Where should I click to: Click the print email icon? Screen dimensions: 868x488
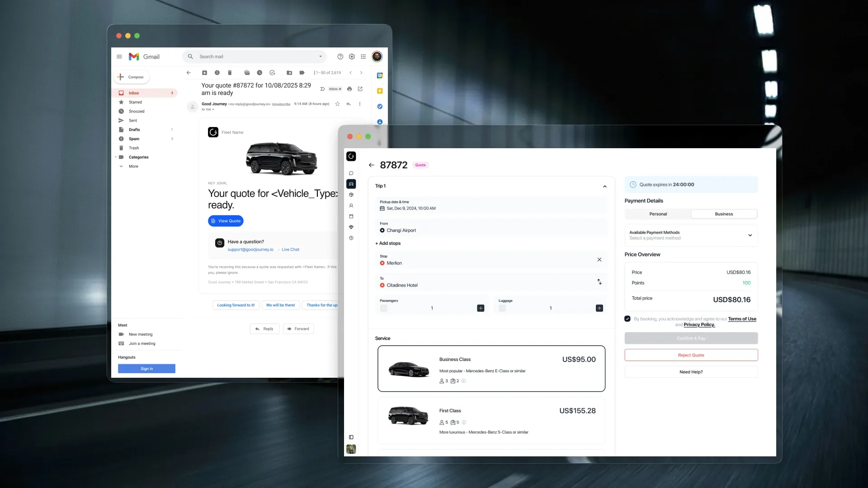click(x=349, y=89)
